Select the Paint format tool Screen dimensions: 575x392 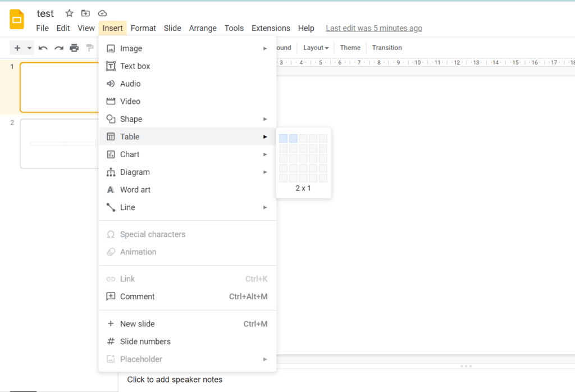click(x=89, y=48)
